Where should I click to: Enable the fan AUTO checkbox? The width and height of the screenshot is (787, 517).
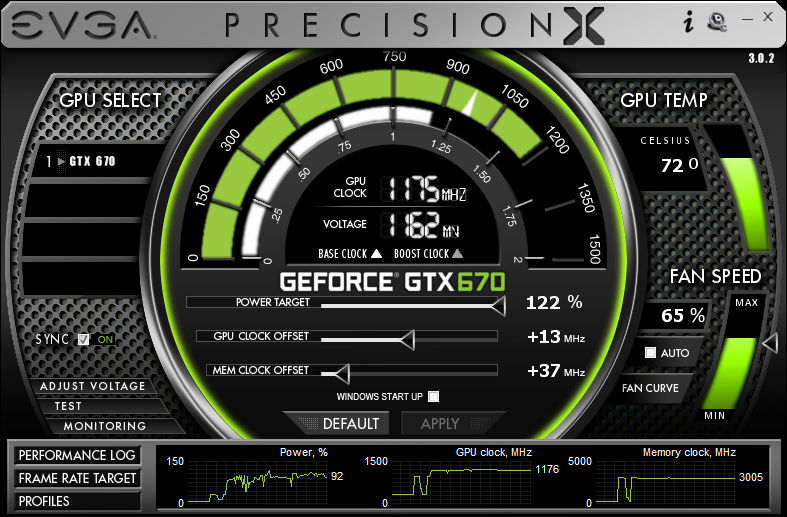pos(650,353)
